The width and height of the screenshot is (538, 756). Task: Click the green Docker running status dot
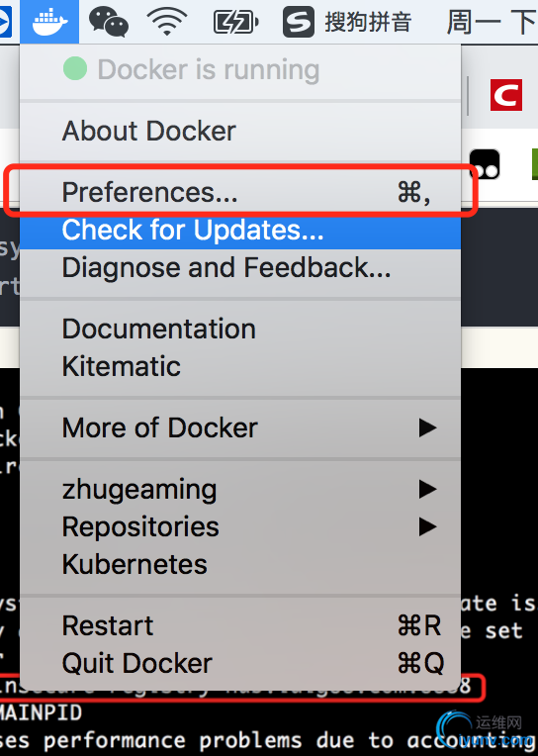[75, 68]
